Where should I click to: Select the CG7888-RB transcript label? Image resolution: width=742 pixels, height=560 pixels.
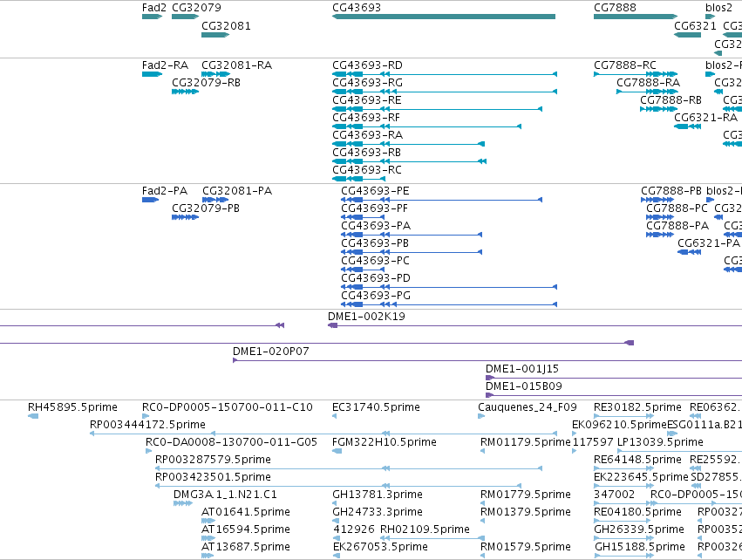671,100
